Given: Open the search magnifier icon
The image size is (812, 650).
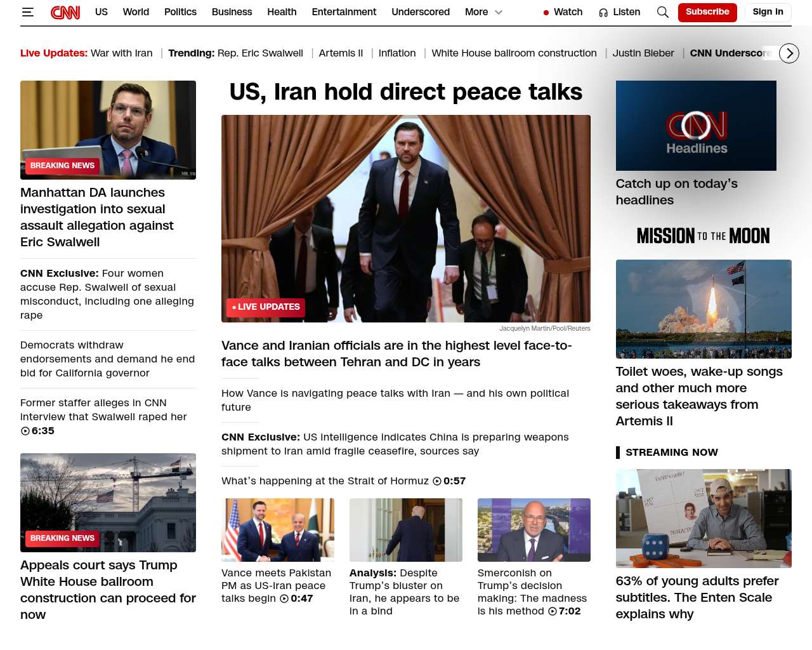Looking at the screenshot, I should (662, 12).
